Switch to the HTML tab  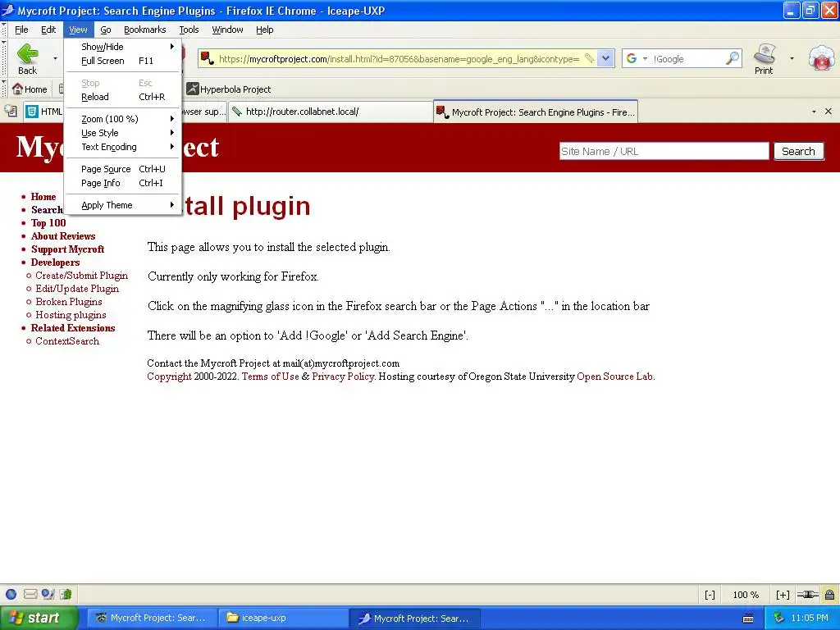(44, 112)
